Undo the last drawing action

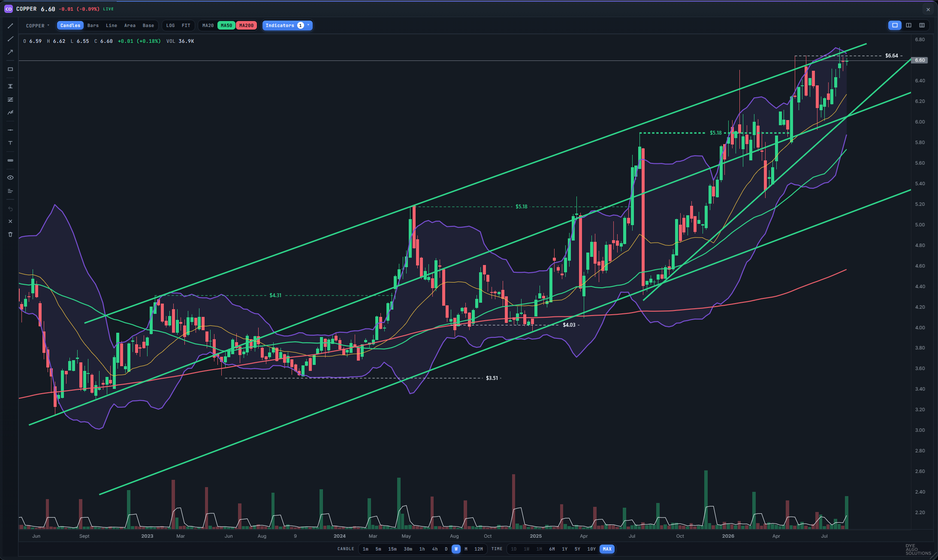(x=10, y=209)
